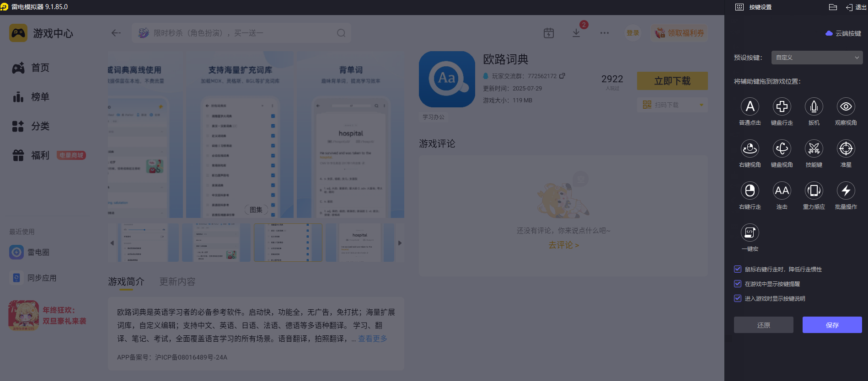This screenshot has height=381, width=868.
Task: Select the 普通点击 tap key icon
Action: click(x=750, y=106)
